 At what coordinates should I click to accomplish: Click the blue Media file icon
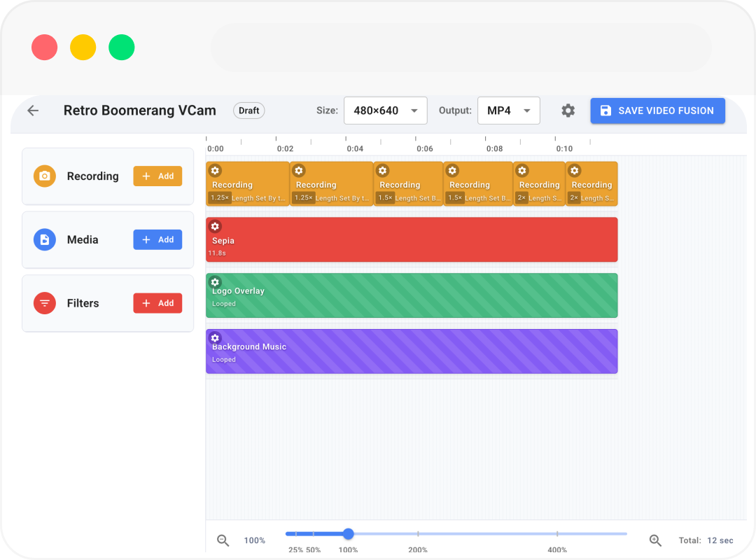(45, 240)
